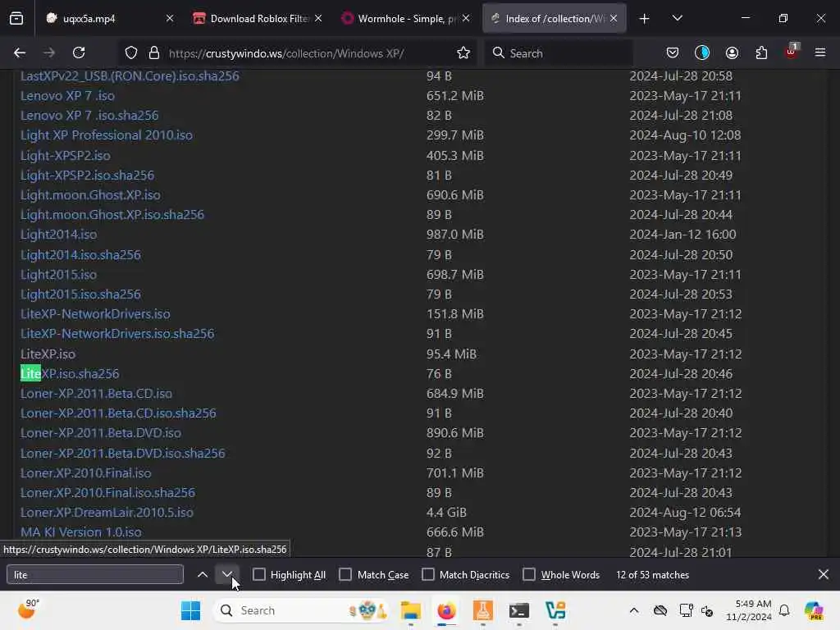This screenshot has height=630, width=840.
Task: Reload the current page
Action: click(79, 52)
